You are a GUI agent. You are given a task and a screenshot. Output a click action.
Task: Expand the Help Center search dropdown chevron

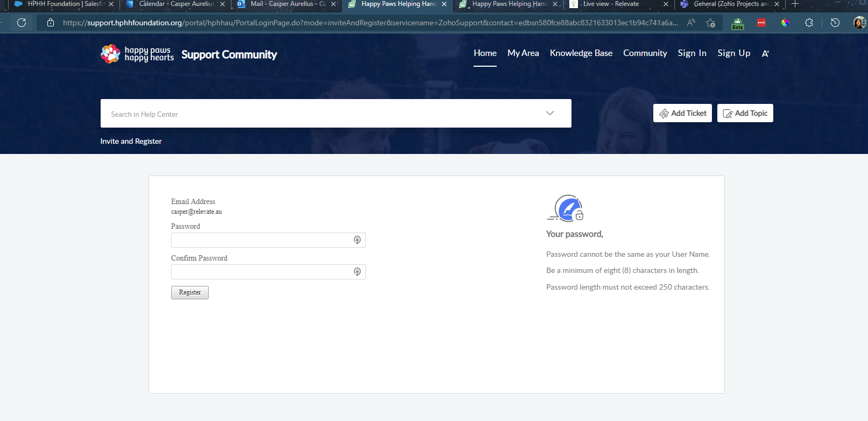click(549, 113)
